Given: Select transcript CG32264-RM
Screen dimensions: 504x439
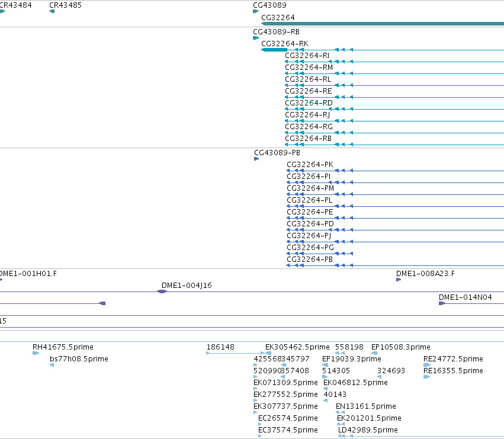Looking at the screenshot, I should point(309,68).
